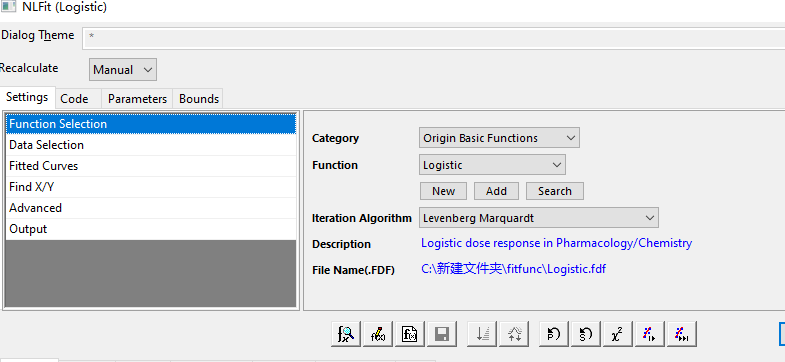The width and height of the screenshot is (785, 362).
Task: Click the save function floppy disk icon
Action: (x=442, y=334)
